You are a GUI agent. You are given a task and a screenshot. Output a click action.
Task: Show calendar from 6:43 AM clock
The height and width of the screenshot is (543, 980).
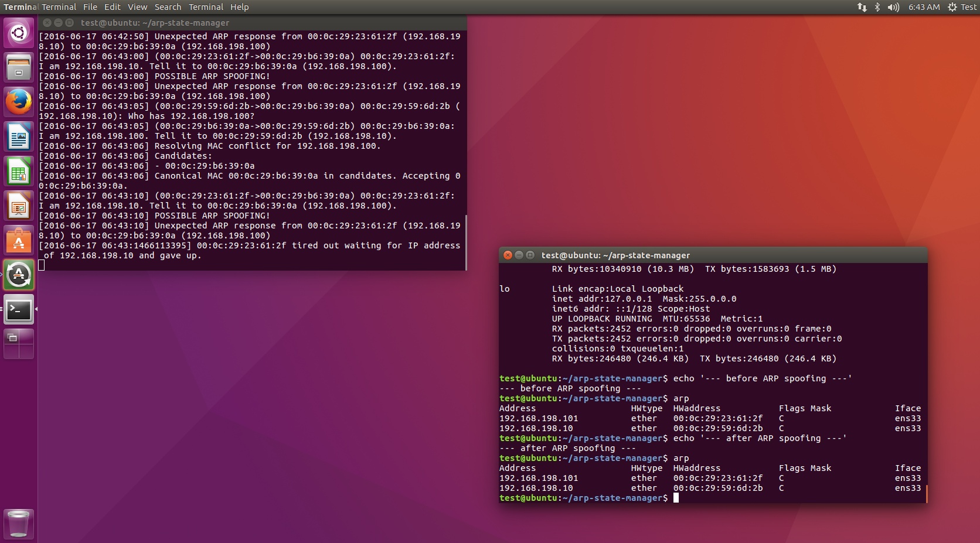(924, 7)
